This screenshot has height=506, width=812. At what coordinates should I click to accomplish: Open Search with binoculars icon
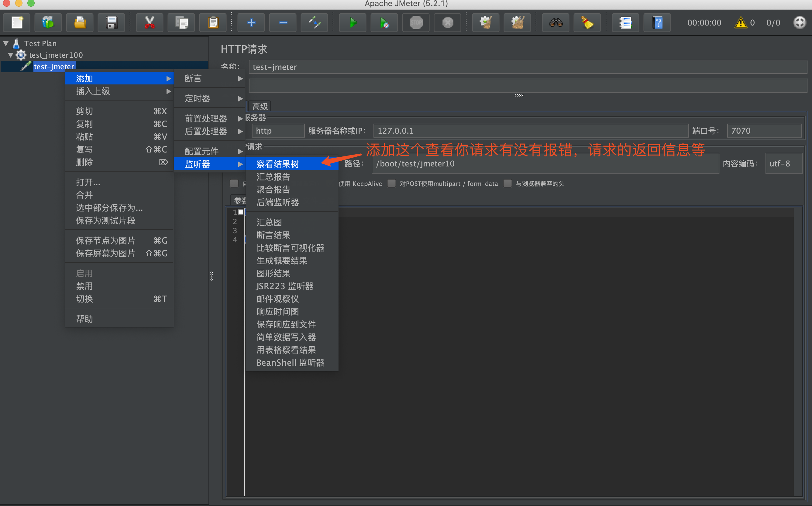coord(556,23)
